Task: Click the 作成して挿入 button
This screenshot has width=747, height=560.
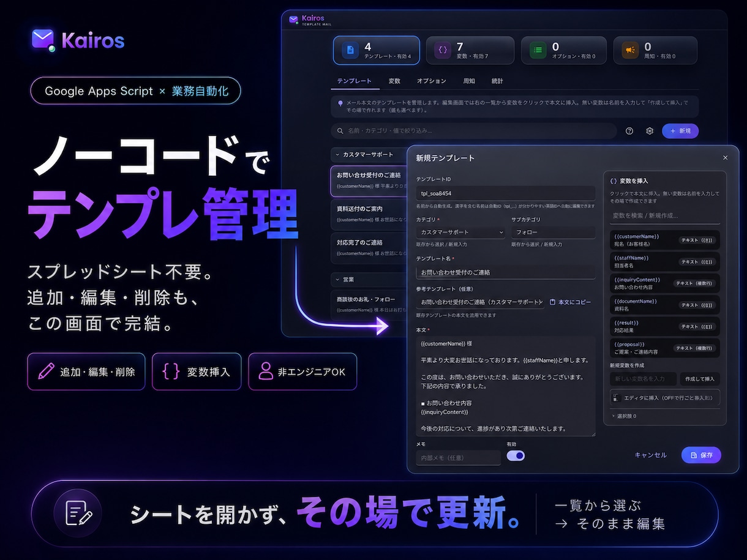Action: point(700,379)
